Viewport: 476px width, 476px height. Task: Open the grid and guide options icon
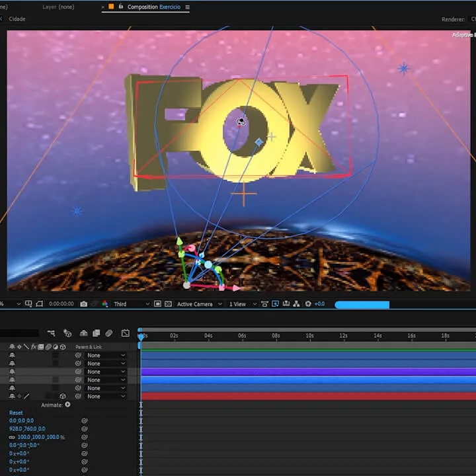[28, 304]
